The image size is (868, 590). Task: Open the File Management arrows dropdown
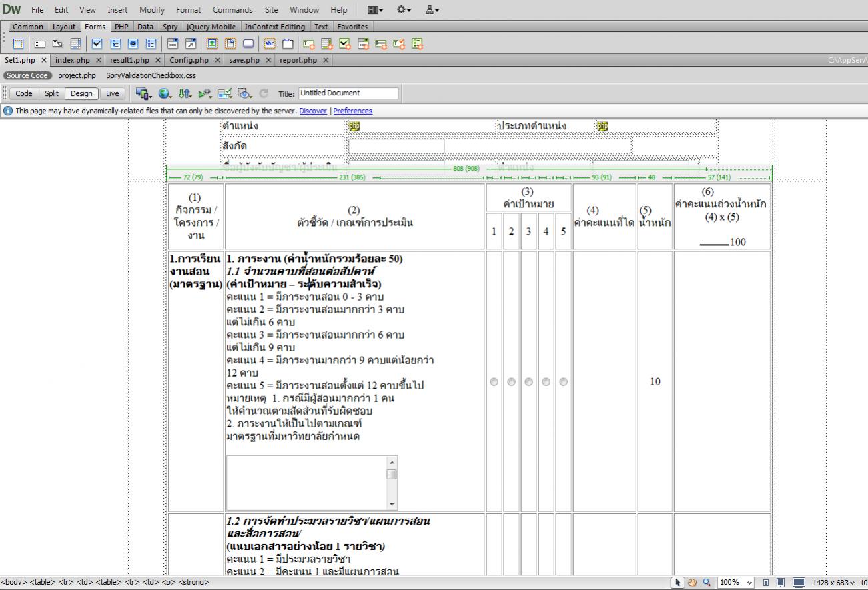(x=185, y=93)
